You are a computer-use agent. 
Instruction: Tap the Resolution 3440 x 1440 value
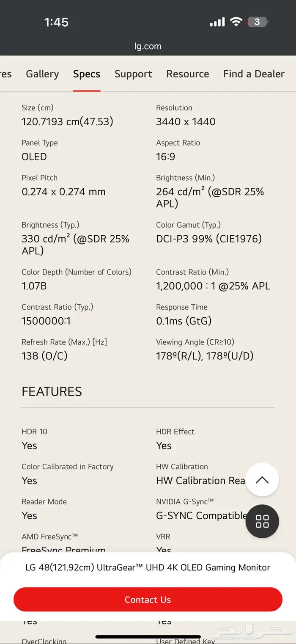point(186,121)
